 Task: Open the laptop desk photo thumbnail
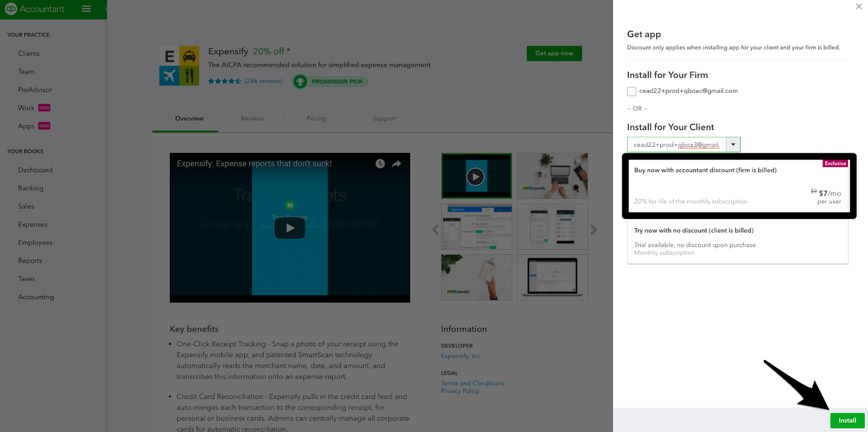point(552,176)
